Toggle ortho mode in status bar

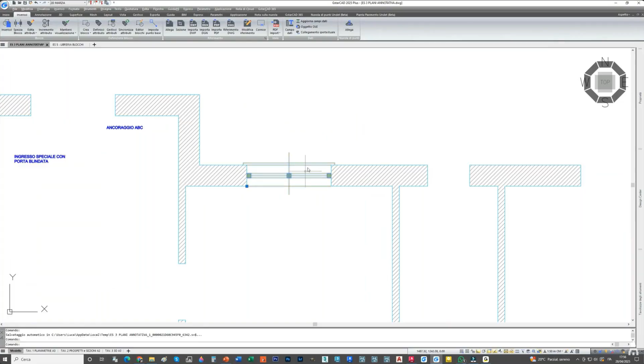click(478, 351)
